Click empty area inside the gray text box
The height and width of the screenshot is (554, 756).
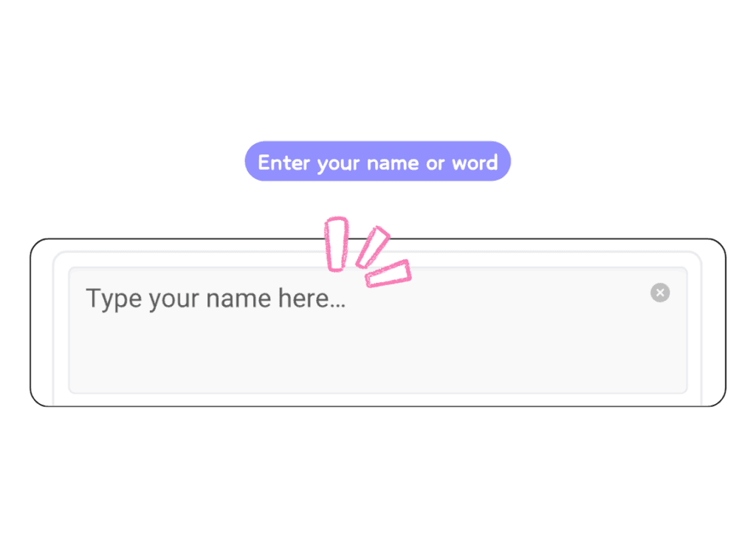pyautogui.click(x=443, y=355)
